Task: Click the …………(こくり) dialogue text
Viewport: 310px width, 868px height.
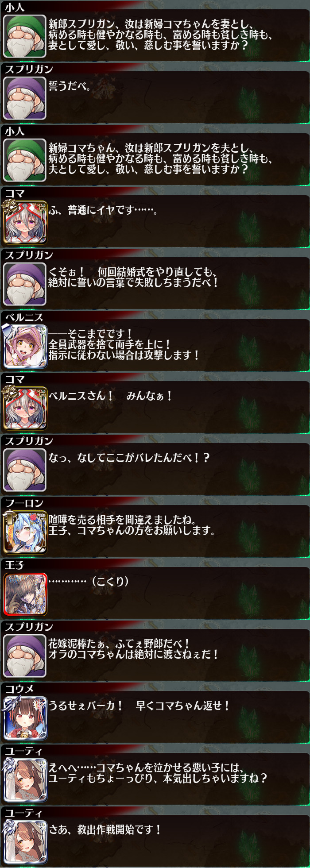Action: pyautogui.click(x=89, y=582)
